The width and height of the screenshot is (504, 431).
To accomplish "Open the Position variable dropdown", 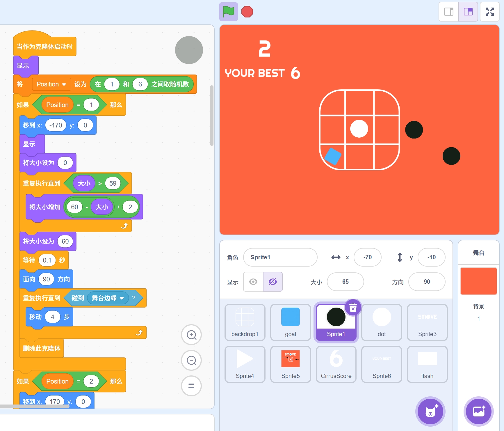I will (64, 84).
